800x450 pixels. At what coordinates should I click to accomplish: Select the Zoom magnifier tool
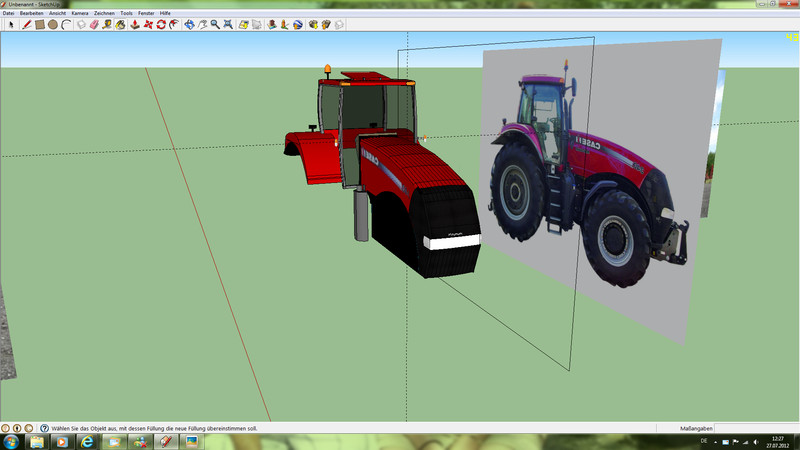tap(215, 24)
